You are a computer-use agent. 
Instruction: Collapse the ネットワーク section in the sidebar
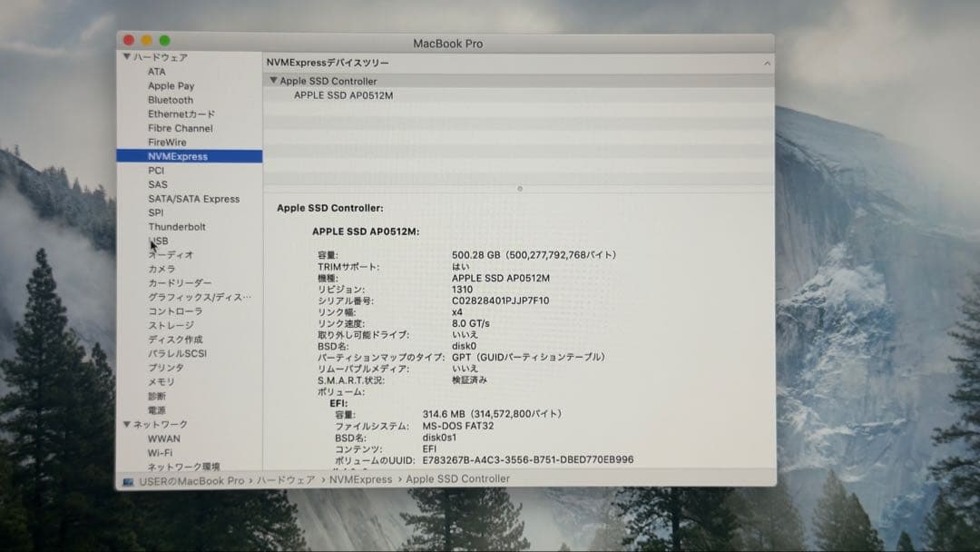click(x=129, y=424)
